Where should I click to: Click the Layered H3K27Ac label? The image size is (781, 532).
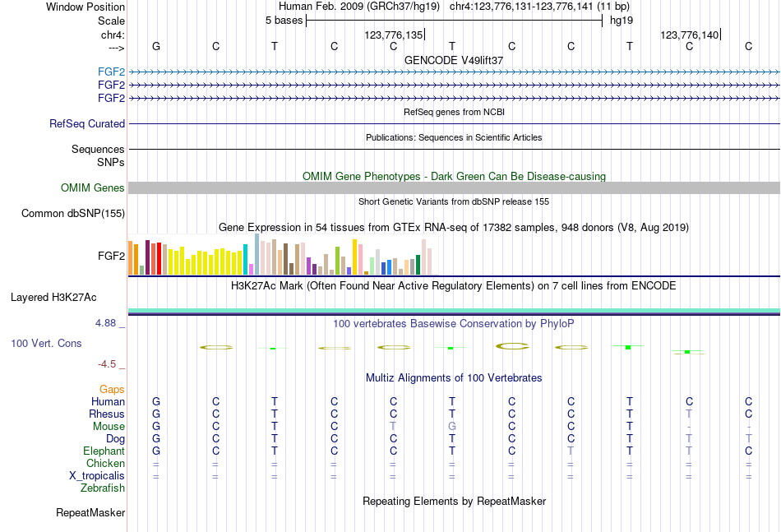[53, 298]
